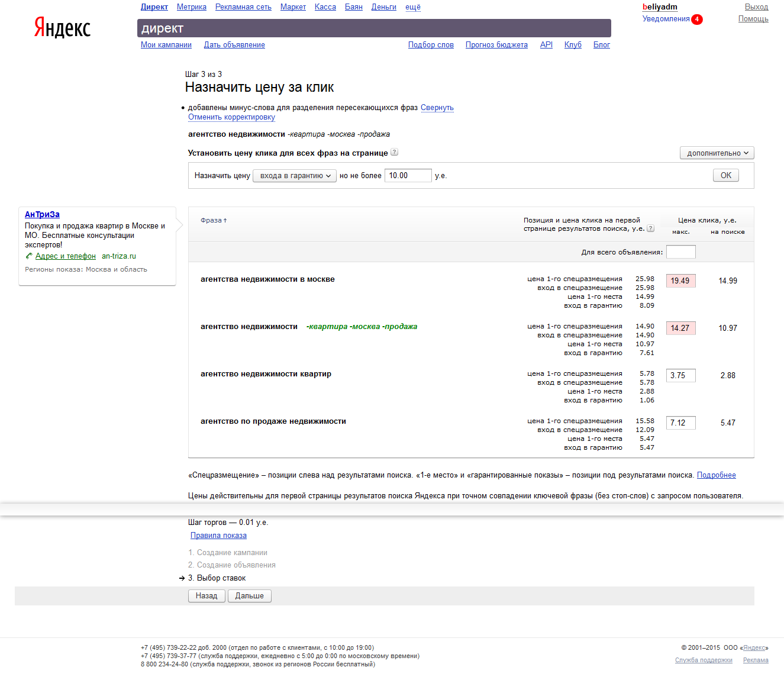Open Правила показа link
The image size is (784, 680).
point(218,536)
